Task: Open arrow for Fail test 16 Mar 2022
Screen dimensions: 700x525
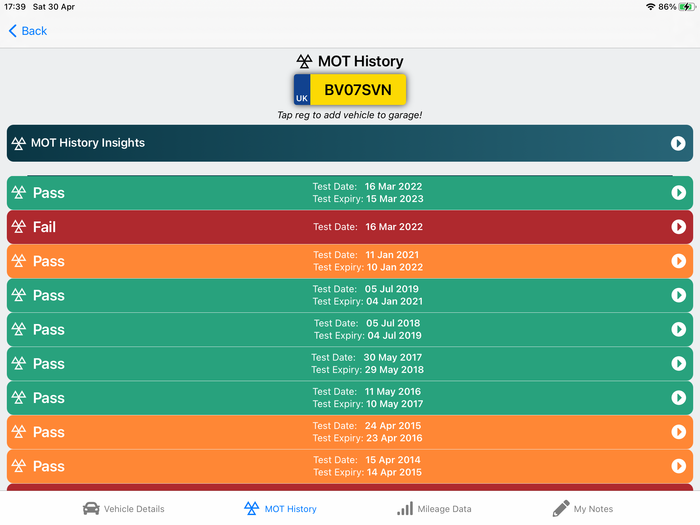Action: click(678, 227)
